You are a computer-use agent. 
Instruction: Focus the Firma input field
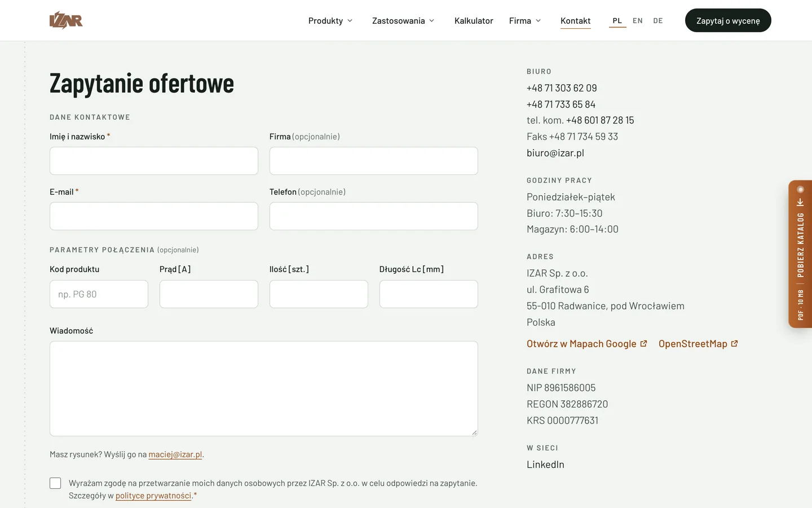[374, 161]
